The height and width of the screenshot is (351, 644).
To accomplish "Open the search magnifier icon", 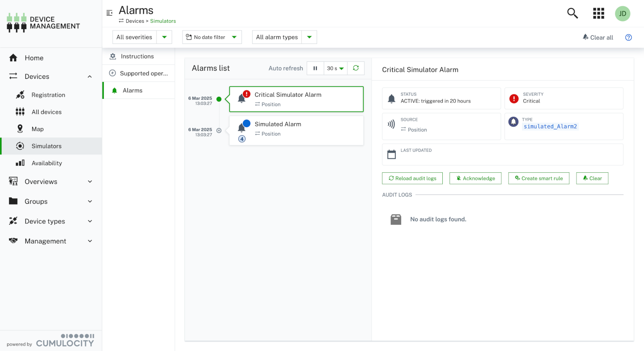I will 572,13.
